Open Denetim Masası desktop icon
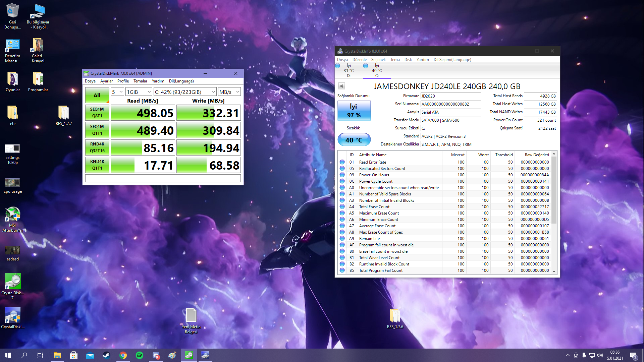644x362 pixels. pos(13,50)
